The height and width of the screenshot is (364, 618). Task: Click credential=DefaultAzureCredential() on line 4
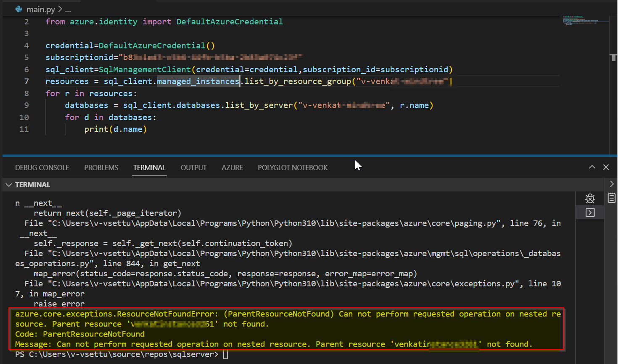(x=130, y=46)
